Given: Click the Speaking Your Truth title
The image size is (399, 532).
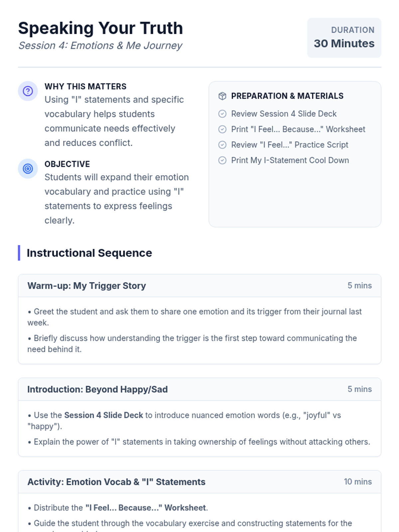Looking at the screenshot, I should [x=100, y=28].
